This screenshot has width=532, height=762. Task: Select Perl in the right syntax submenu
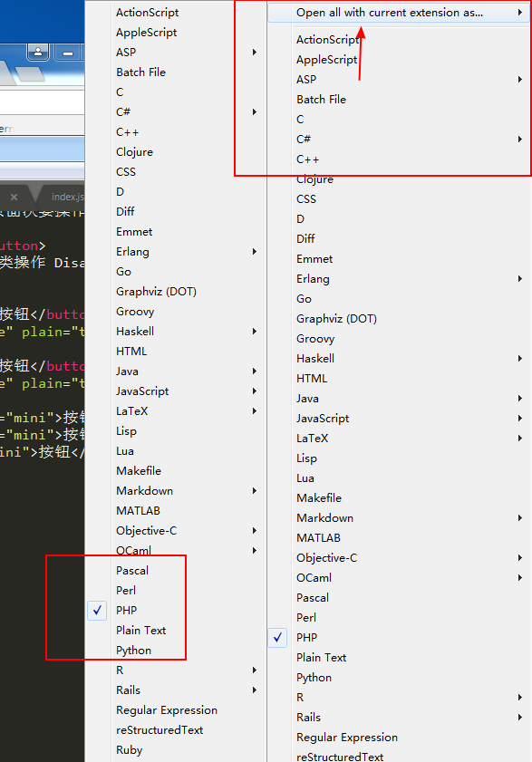point(306,618)
